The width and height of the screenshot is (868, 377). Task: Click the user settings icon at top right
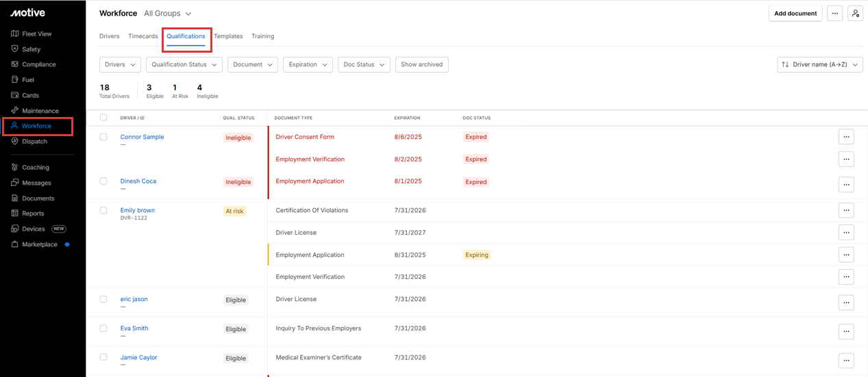(x=854, y=14)
